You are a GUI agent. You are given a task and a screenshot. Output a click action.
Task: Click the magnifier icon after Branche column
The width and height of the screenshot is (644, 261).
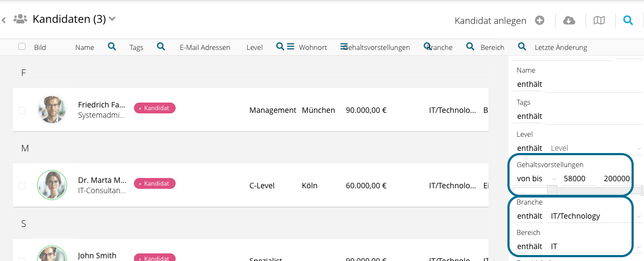point(471,47)
